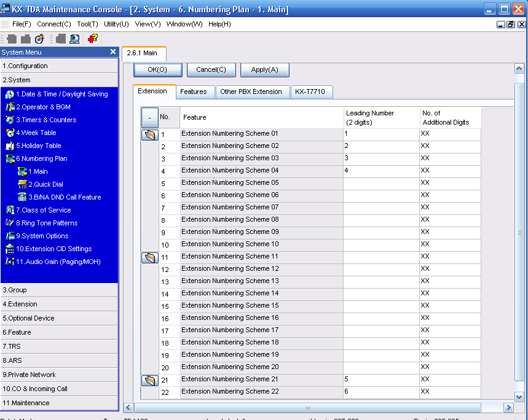This screenshot has height=420, width=528.
Task: Open Ring Tone Patterns icon
Action: click(x=10, y=223)
